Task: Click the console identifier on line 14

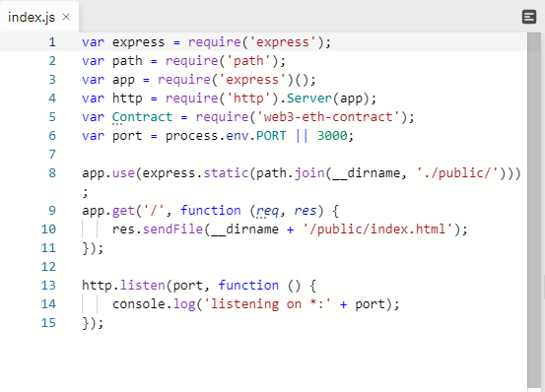Action: click(138, 304)
